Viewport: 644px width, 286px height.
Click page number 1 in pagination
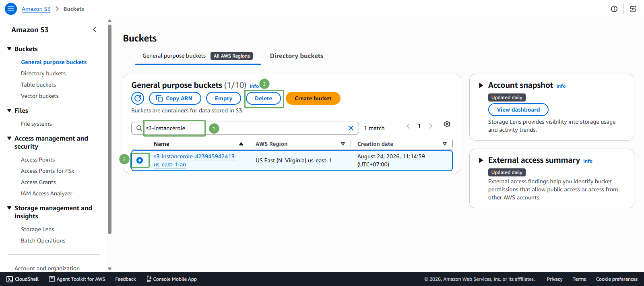click(419, 126)
